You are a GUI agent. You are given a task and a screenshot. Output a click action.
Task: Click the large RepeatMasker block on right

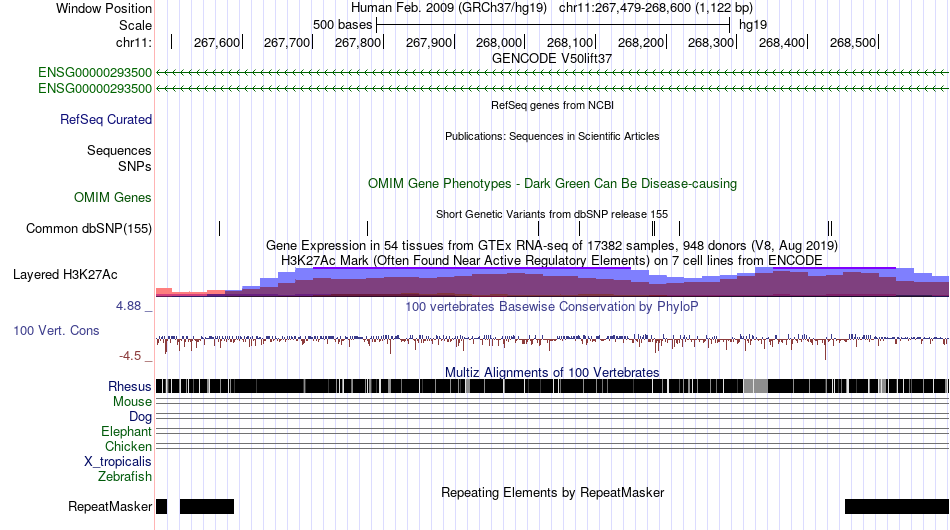[x=897, y=506]
